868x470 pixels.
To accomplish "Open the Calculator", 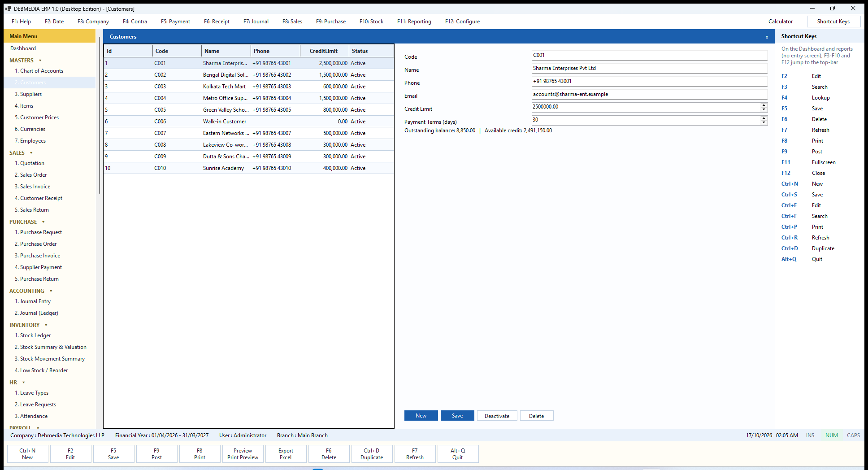I will 781,22.
